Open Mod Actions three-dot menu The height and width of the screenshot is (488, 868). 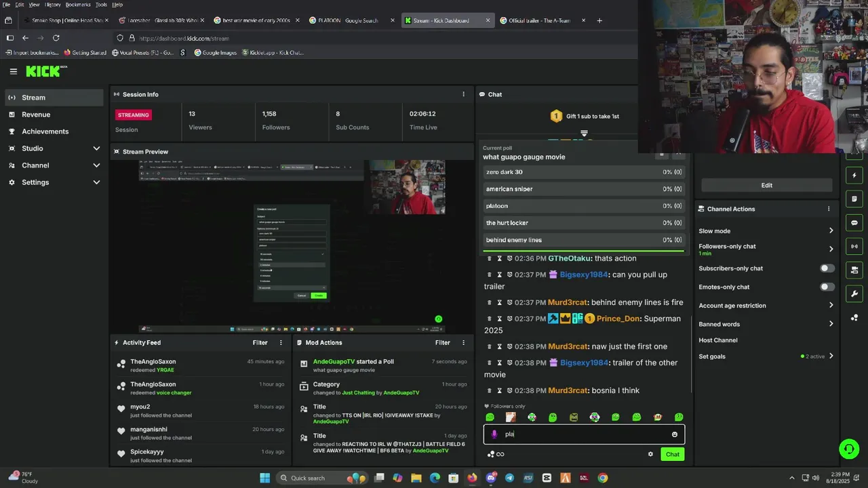(x=464, y=343)
